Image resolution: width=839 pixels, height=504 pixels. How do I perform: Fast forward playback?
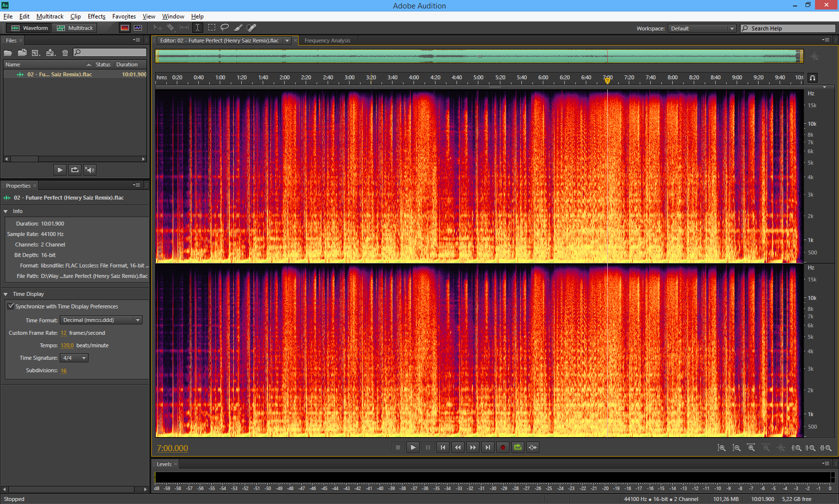(473, 448)
